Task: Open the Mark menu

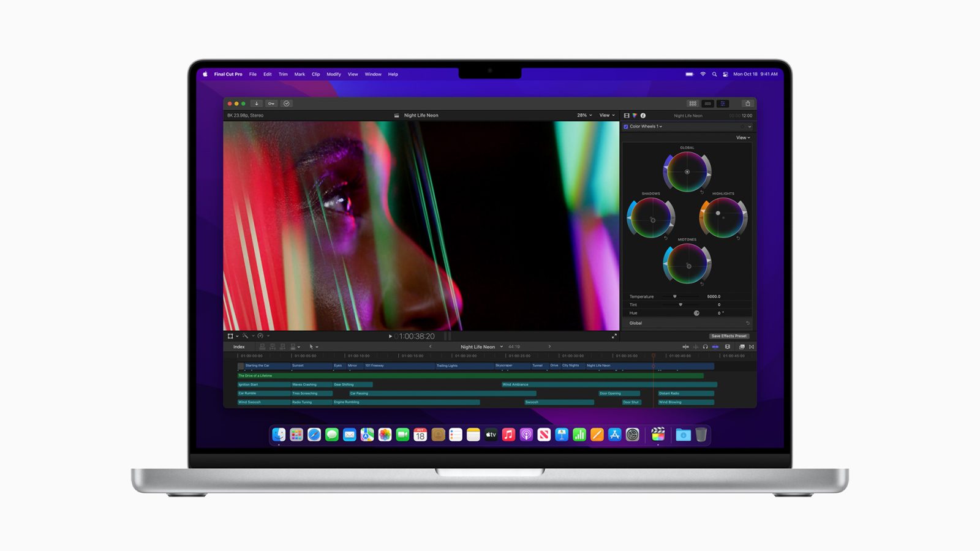Action: coord(300,74)
